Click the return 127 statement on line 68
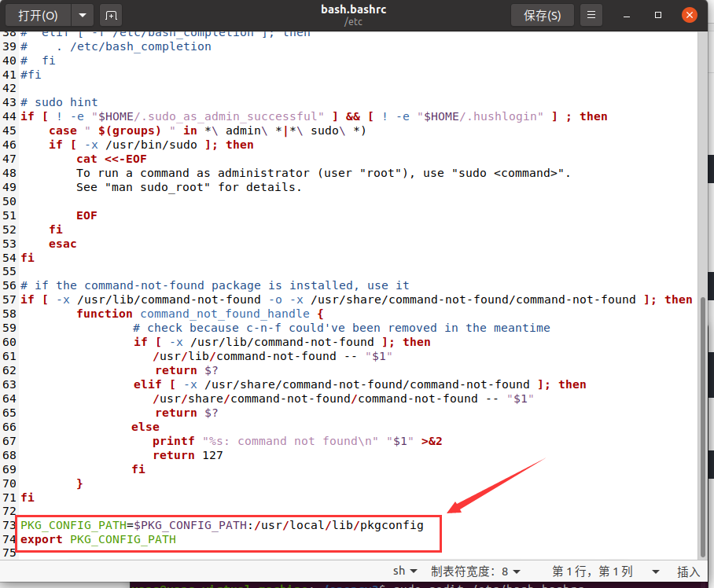Screen dimensions: 714x588 (187, 454)
